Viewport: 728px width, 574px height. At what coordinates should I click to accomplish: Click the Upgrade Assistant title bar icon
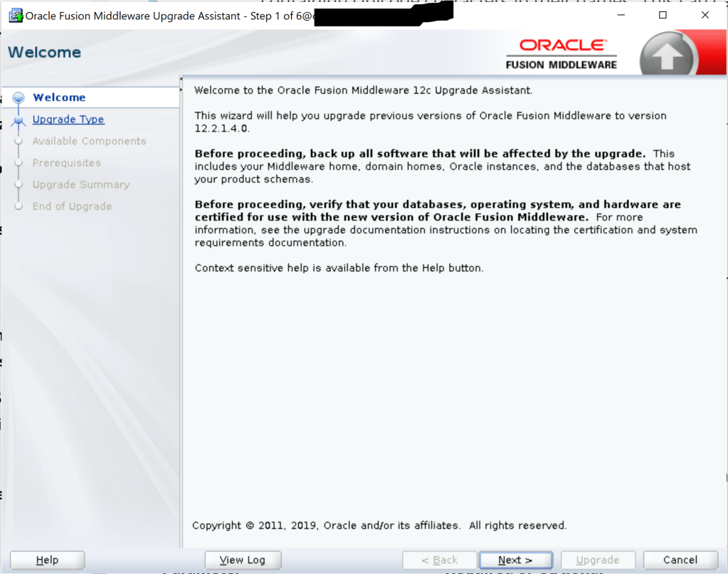point(15,15)
